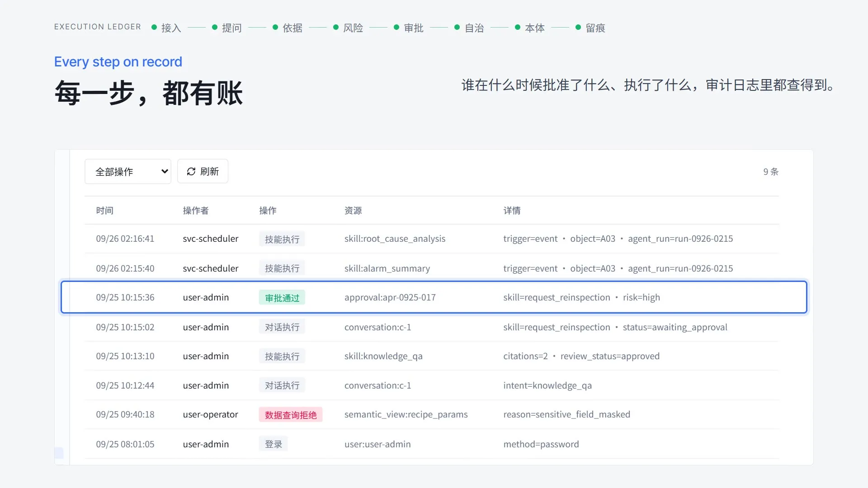Click timestamp 09/25 08:01:05
This screenshot has height=488, width=868.
click(x=125, y=444)
